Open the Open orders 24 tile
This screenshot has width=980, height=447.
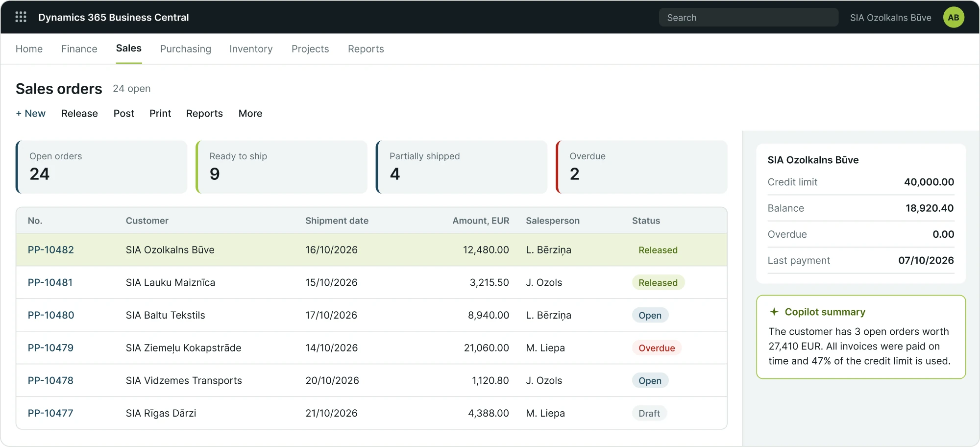tap(101, 167)
